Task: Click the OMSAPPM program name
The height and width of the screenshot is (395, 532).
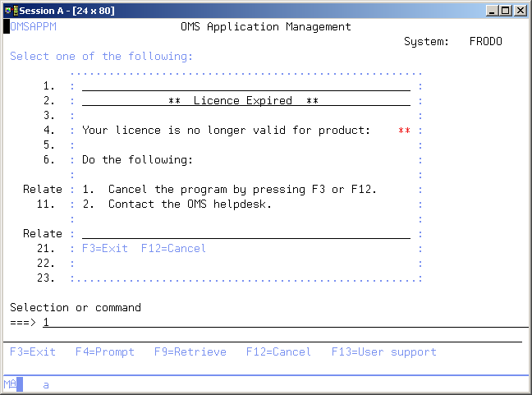Action: click(36, 26)
